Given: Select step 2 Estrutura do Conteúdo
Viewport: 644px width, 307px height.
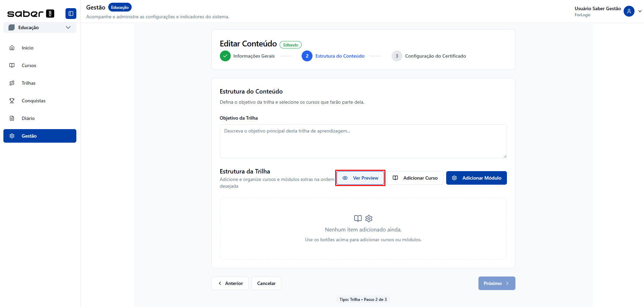Looking at the screenshot, I should pos(340,56).
